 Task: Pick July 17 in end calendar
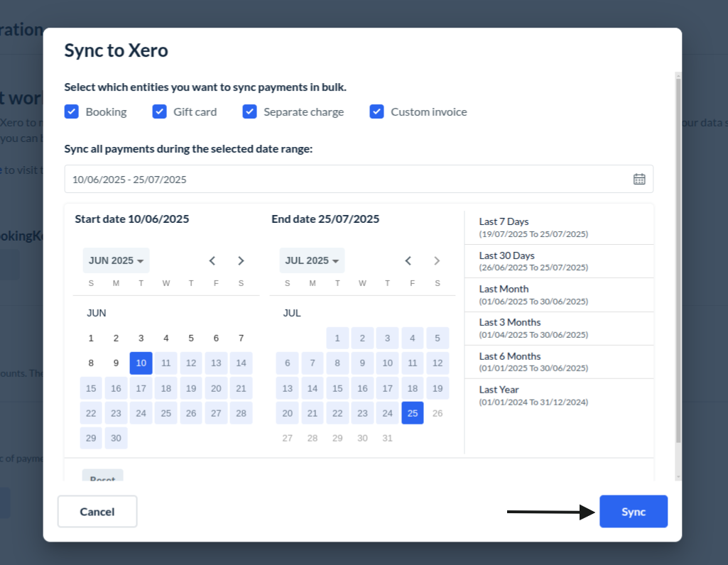click(x=387, y=388)
